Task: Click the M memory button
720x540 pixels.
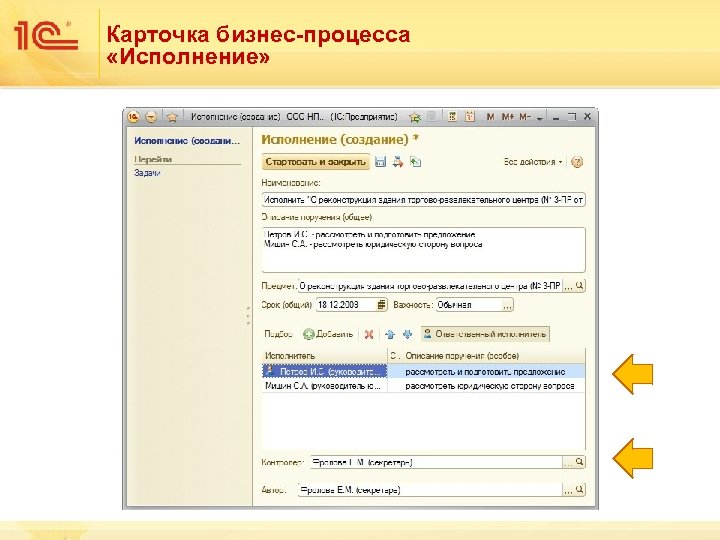Action: point(490,117)
